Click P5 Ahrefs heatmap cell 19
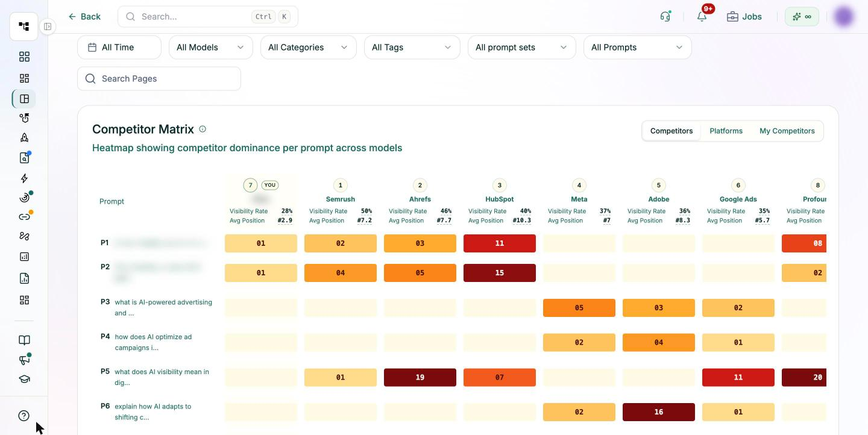 [420, 377]
